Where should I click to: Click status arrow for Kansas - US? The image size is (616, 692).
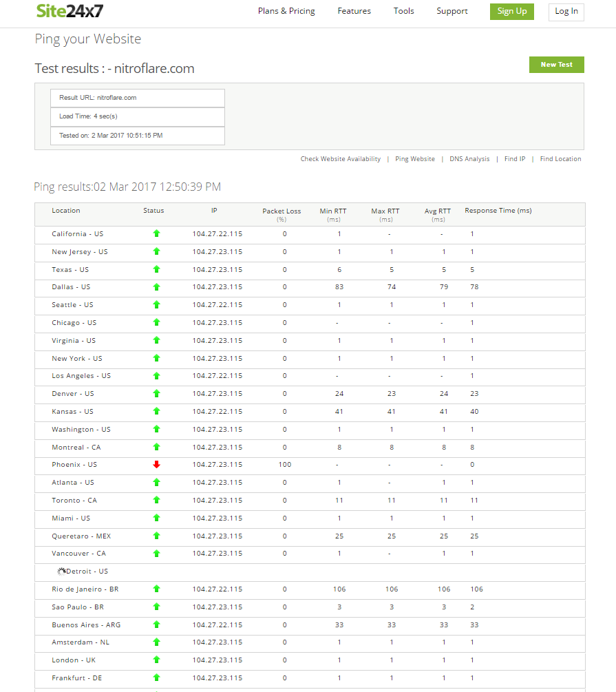[156, 411]
